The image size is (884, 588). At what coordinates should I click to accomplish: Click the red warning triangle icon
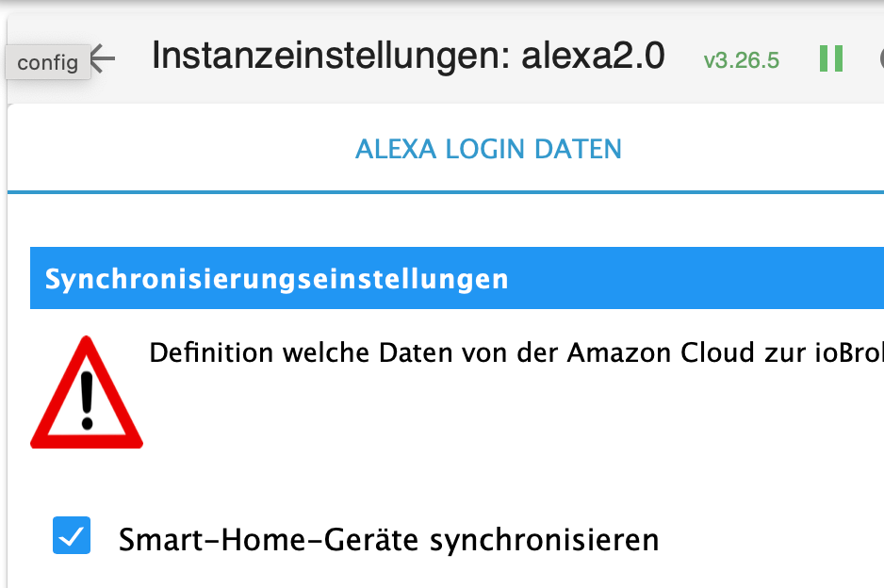[x=87, y=392]
